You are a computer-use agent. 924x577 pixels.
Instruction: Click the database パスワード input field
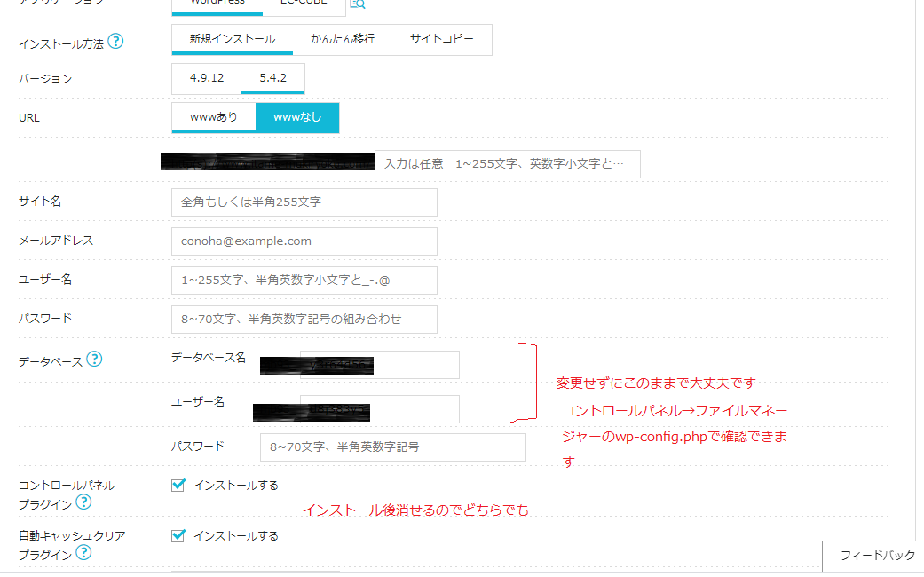pyautogui.click(x=392, y=447)
